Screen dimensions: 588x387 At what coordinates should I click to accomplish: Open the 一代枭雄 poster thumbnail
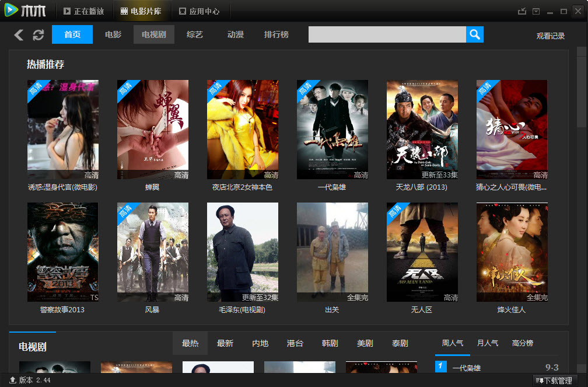tap(332, 130)
